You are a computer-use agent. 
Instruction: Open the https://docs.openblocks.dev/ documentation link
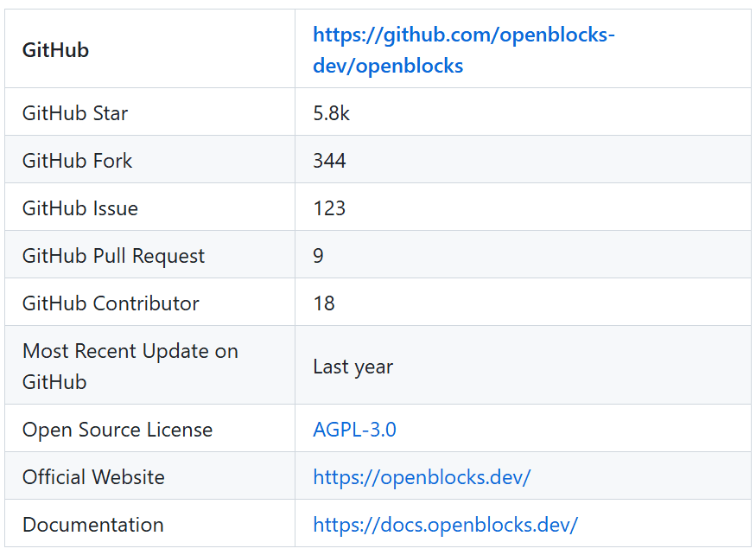(x=446, y=524)
